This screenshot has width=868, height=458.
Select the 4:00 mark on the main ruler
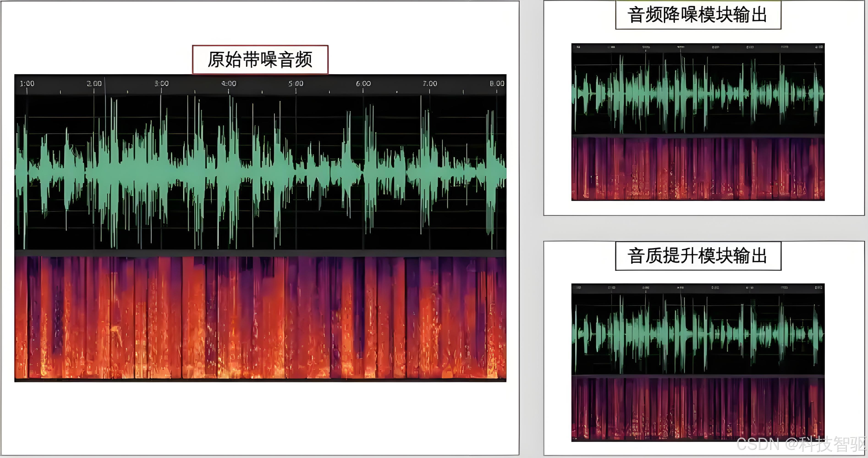point(229,84)
